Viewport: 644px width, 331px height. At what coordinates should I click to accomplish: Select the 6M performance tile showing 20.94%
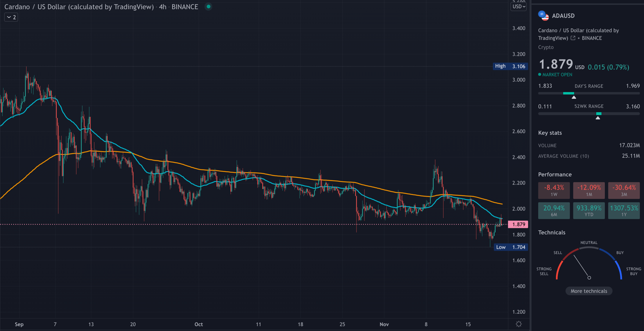[x=554, y=211]
